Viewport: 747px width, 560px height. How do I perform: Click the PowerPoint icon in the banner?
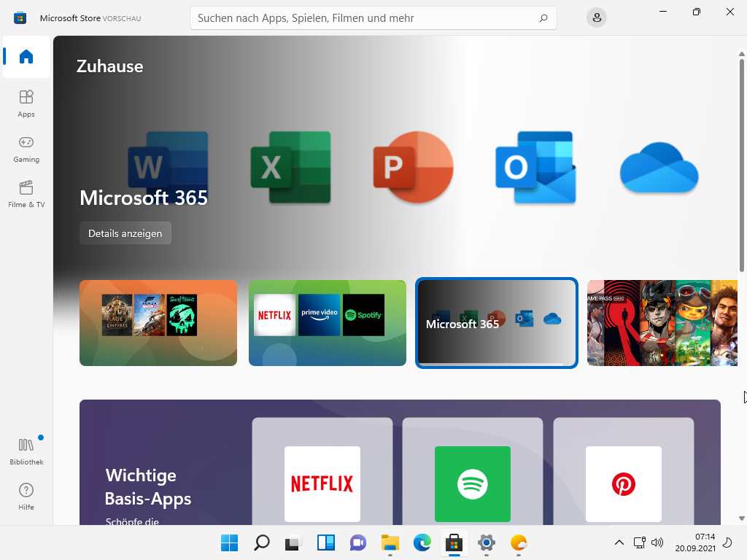click(x=413, y=167)
